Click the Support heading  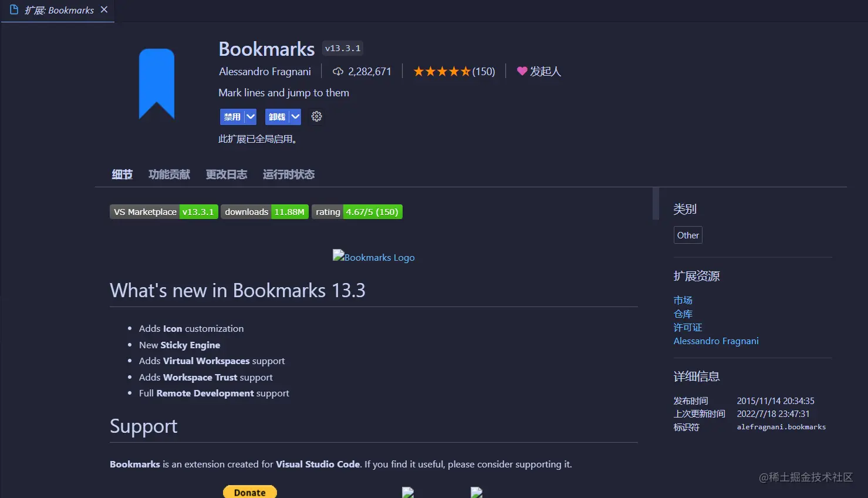[144, 426]
